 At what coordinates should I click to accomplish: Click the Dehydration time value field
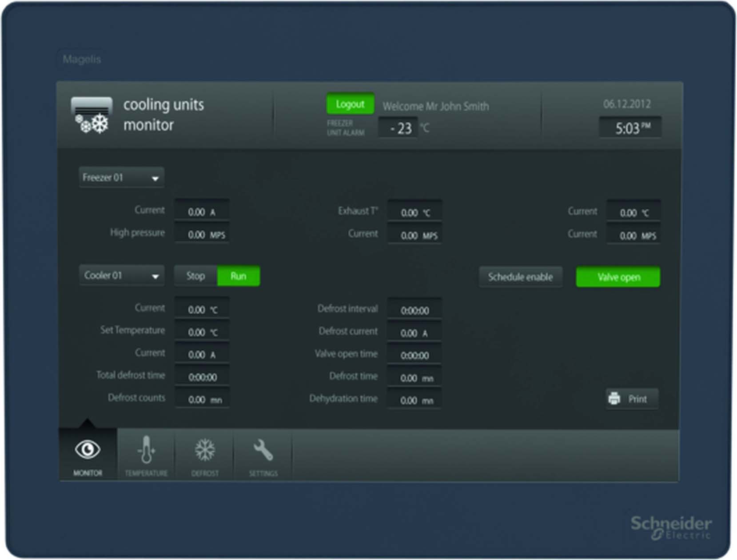coord(414,400)
